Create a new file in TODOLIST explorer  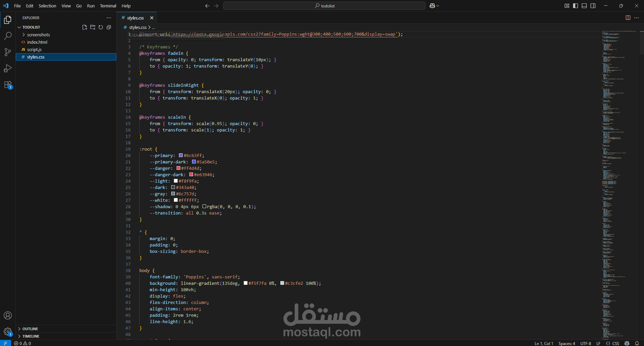coord(85,27)
